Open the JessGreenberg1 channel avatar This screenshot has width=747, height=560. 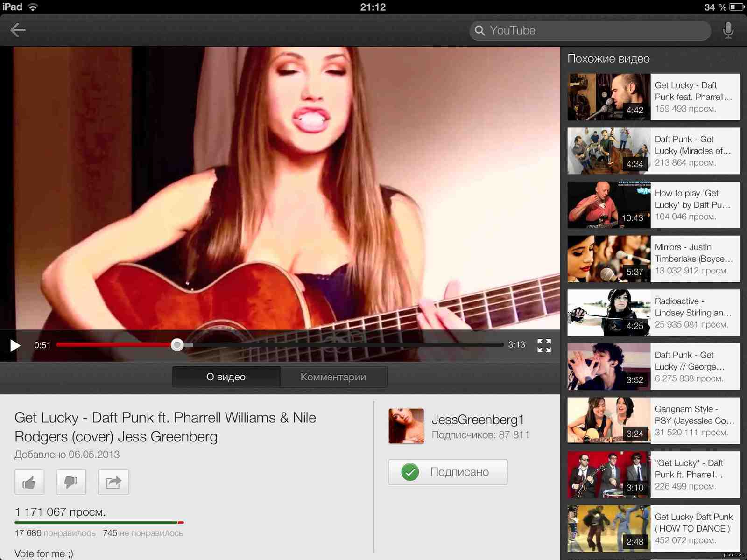406,426
